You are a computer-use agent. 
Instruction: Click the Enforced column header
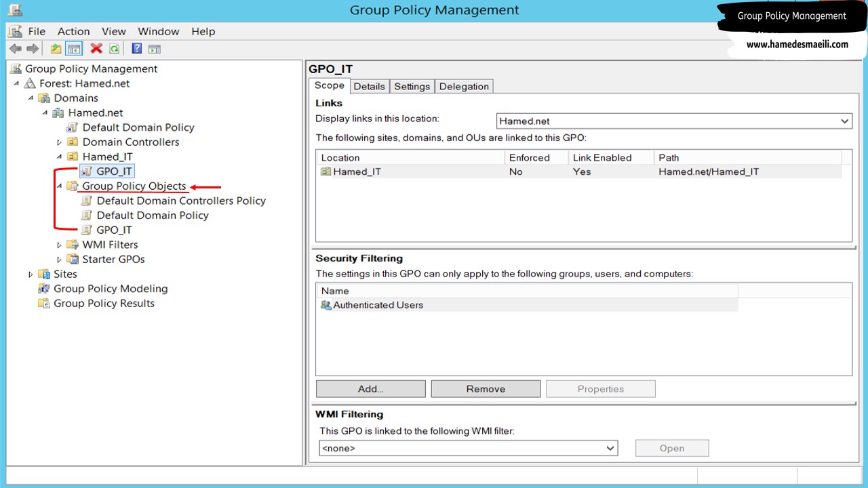(x=536, y=158)
